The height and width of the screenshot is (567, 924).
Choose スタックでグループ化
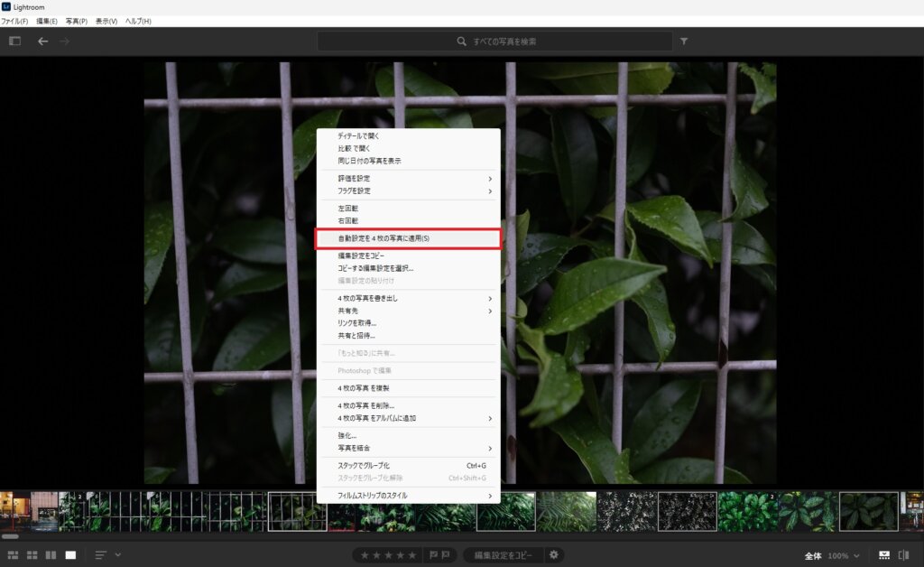coord(409,466)
